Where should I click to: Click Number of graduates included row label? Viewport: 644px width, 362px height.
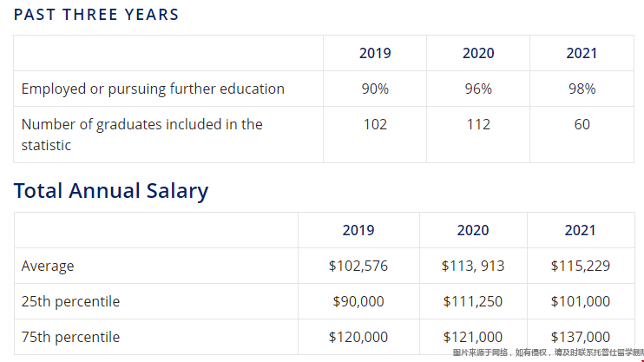[x=141, y=135]
